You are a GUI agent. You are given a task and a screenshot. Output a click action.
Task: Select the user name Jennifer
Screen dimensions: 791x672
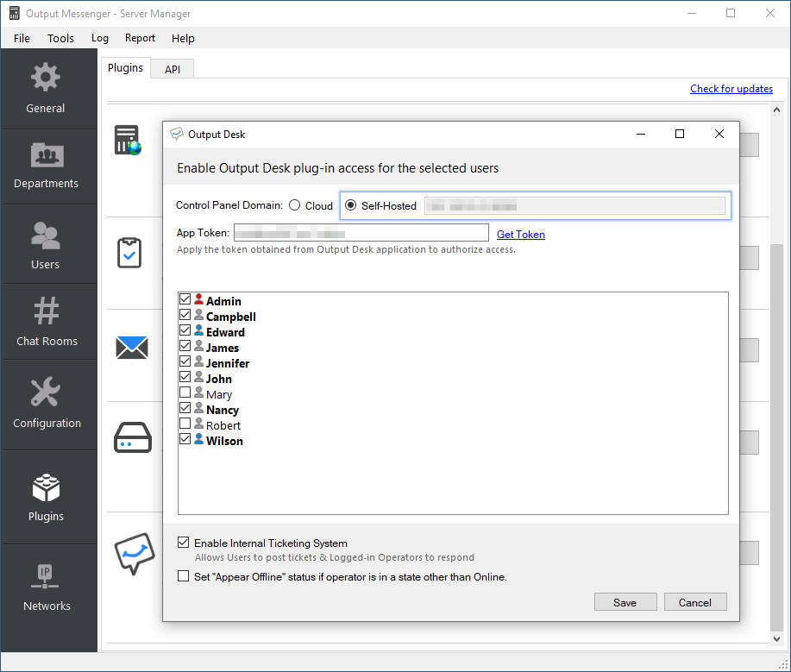click(x=228, y=363)
